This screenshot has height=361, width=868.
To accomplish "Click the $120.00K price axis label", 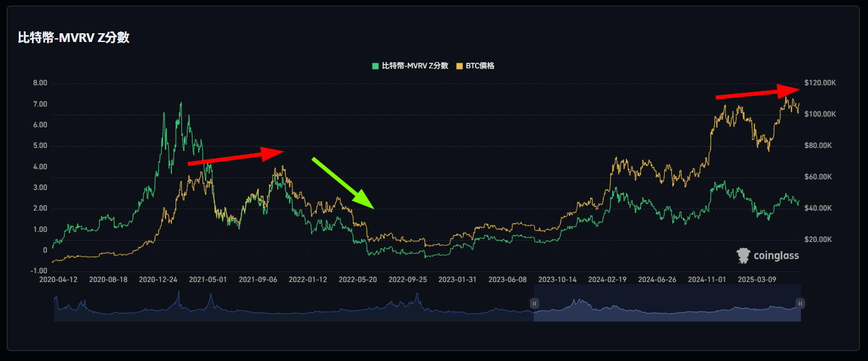I will click(821, 83).
